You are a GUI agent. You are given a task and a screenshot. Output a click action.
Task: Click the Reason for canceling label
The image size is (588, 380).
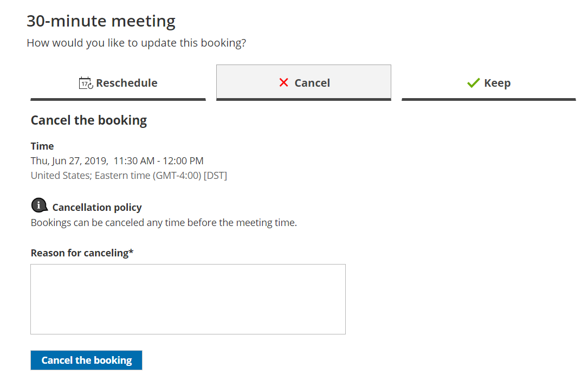82,253
